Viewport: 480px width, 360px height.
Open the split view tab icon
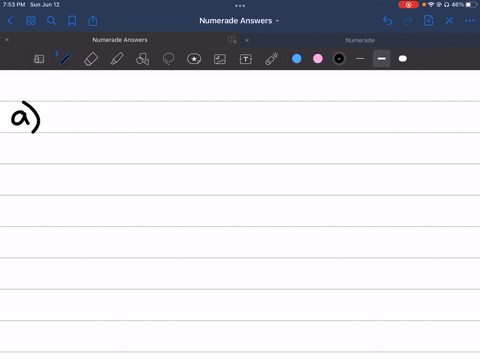point(232,40)
